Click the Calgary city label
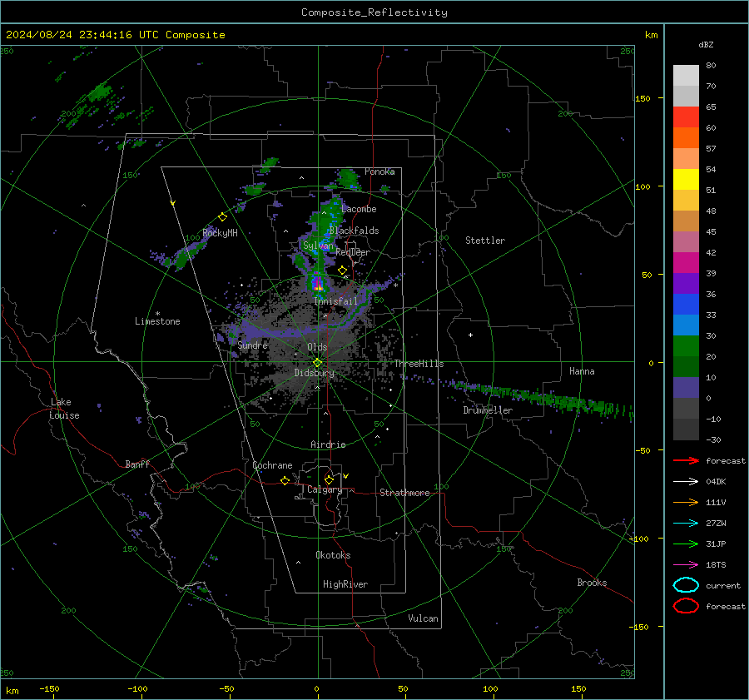Screen dimensions: 749x700 325,489
